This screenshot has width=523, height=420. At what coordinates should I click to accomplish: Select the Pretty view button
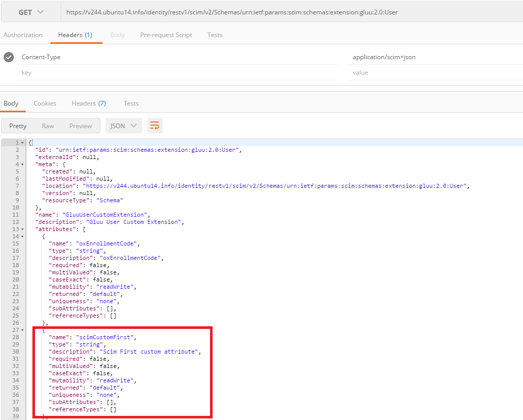click(18, 126)
